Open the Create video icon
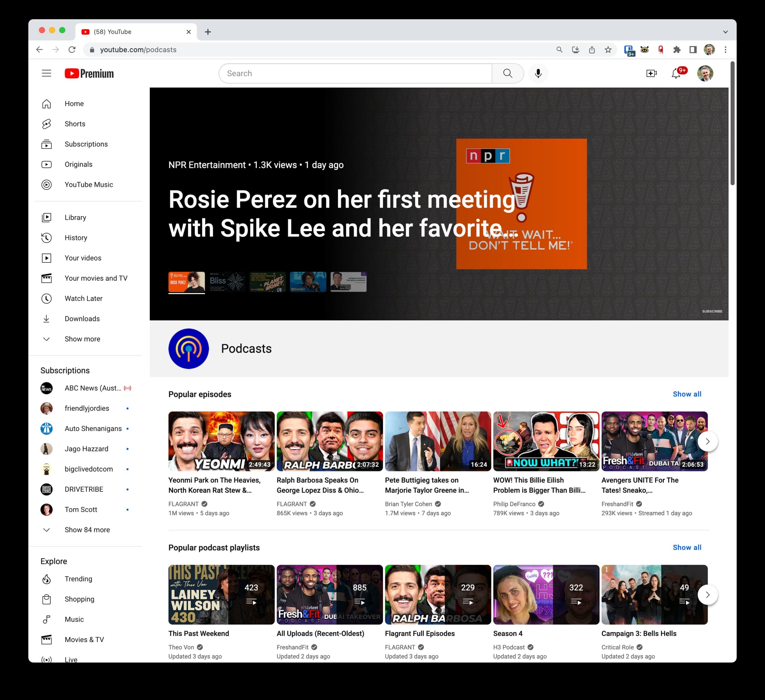The width and height of the screenshot is (765, 700). tap(651, 73)
